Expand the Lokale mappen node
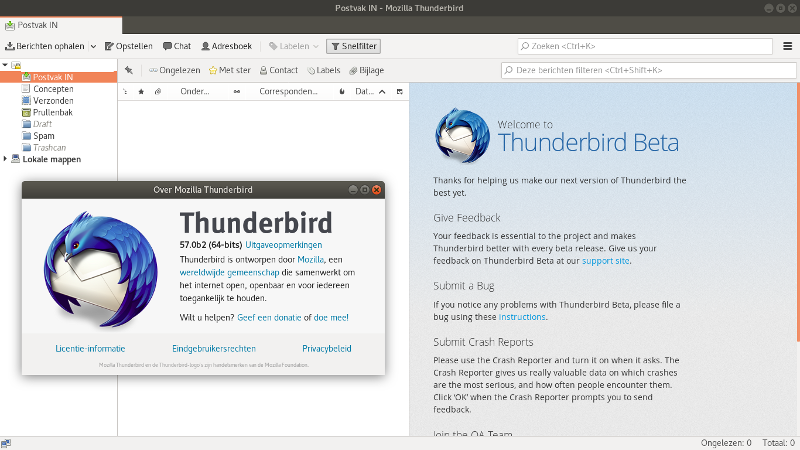The height and width of the screenshot is (450, 800). (x=5, y=159)
